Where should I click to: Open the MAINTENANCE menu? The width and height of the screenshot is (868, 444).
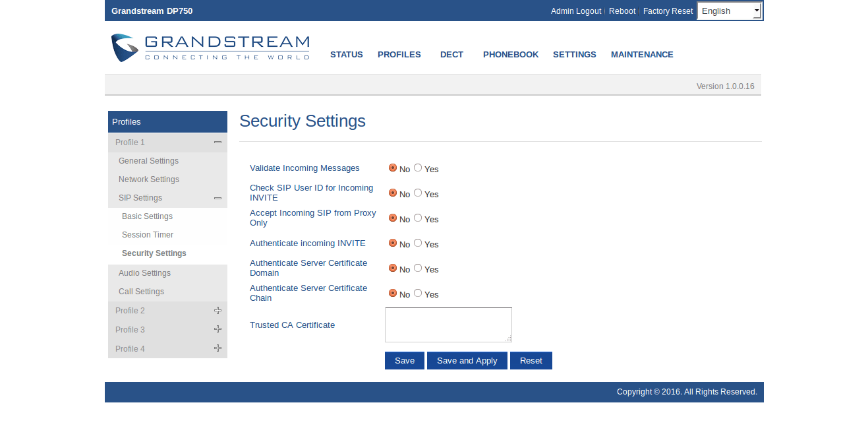pyautogui.click(x=642, y=55)
